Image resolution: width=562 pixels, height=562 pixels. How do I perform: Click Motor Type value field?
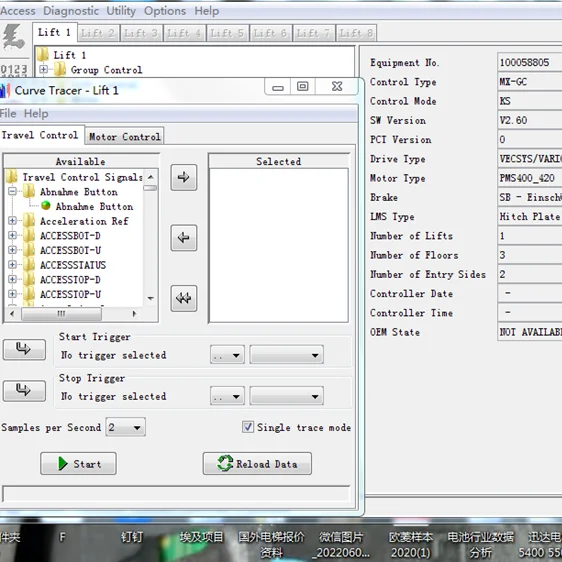[530, 178]
